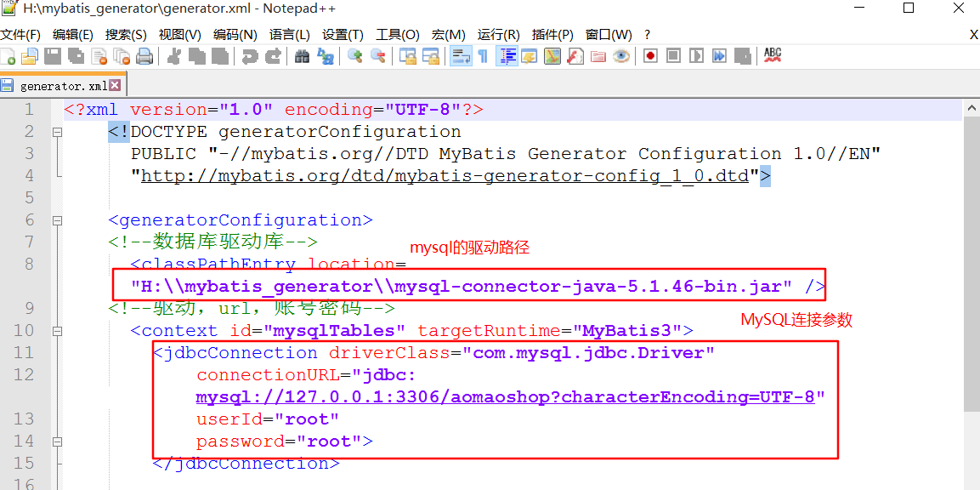Viewport: 980px width, 490px height.
Task: Toggle Show All Characters pilcrow icon
Action: (483, 56)
